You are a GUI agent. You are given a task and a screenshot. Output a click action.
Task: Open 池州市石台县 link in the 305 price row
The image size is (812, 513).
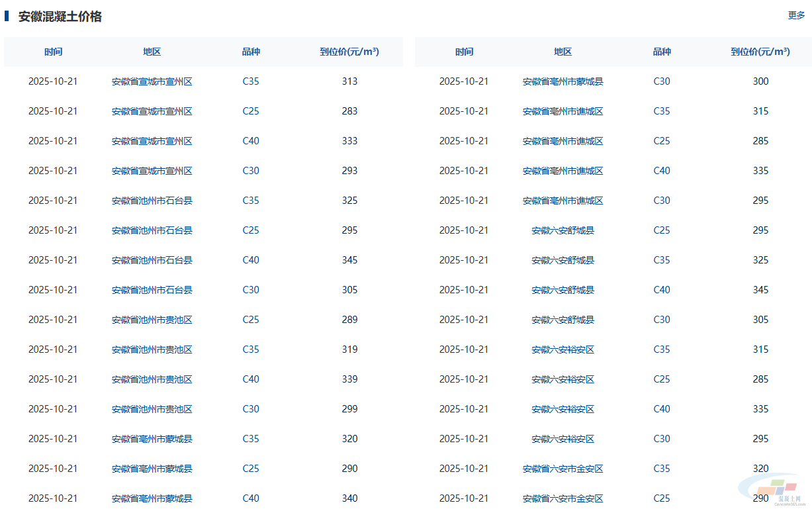coord(152,290)
